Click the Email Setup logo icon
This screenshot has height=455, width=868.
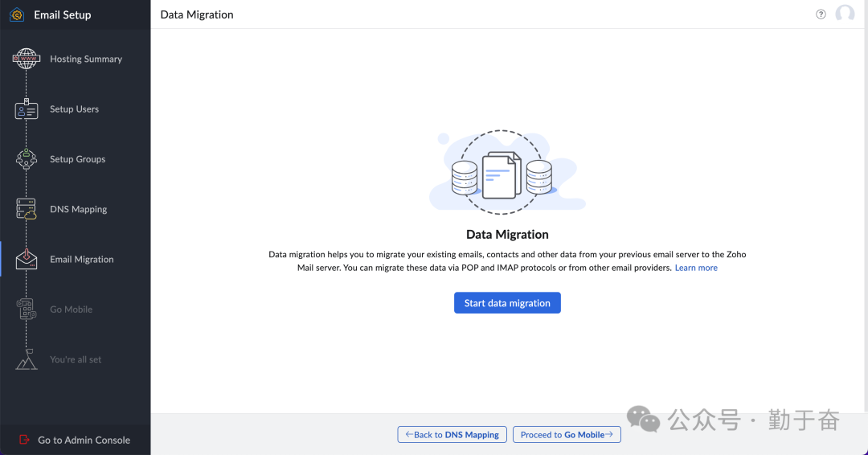tap(17, 14)
